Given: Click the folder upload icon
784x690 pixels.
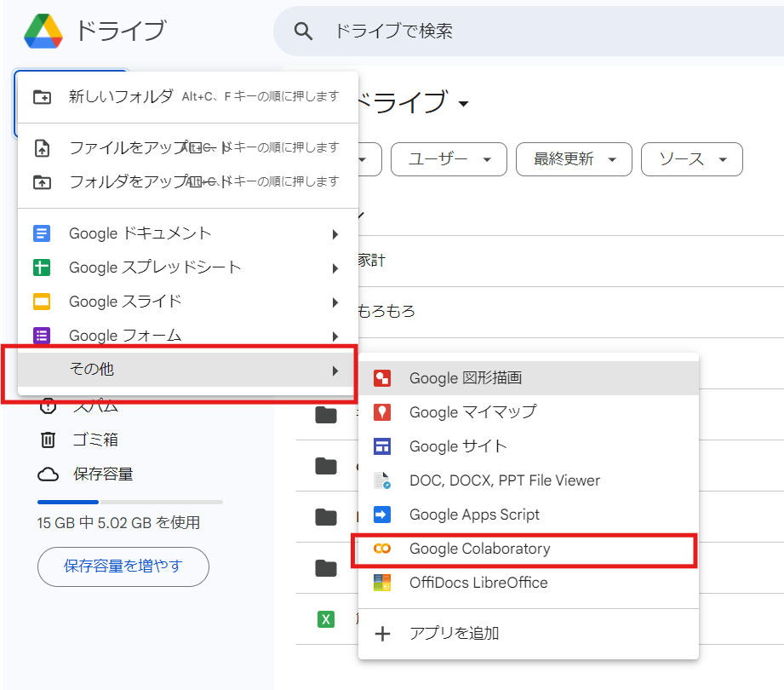Looking at the screenshot, I should (42, 182).
